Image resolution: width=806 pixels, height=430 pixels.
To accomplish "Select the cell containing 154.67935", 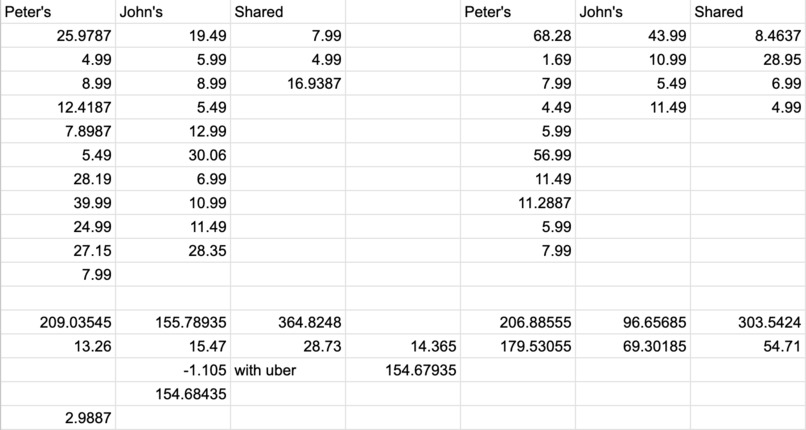I will click(x=403, y=370).
